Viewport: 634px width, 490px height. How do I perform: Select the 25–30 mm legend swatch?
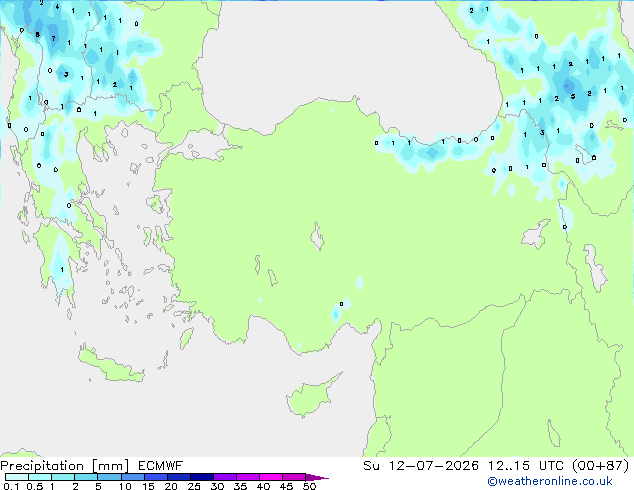point(202,477)
